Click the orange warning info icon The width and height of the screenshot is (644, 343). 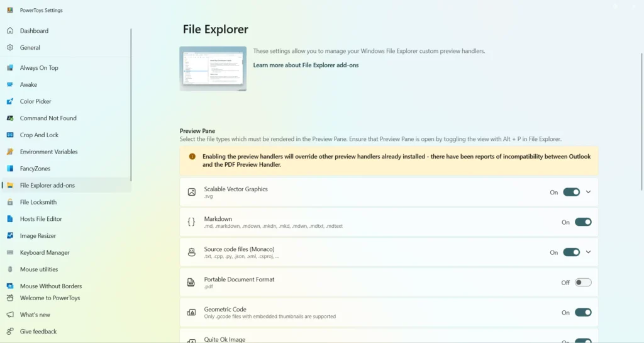tap(192, 157)
